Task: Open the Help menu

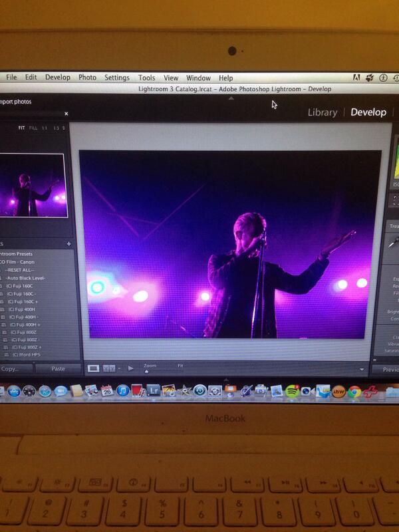Action: pos(225,78)
